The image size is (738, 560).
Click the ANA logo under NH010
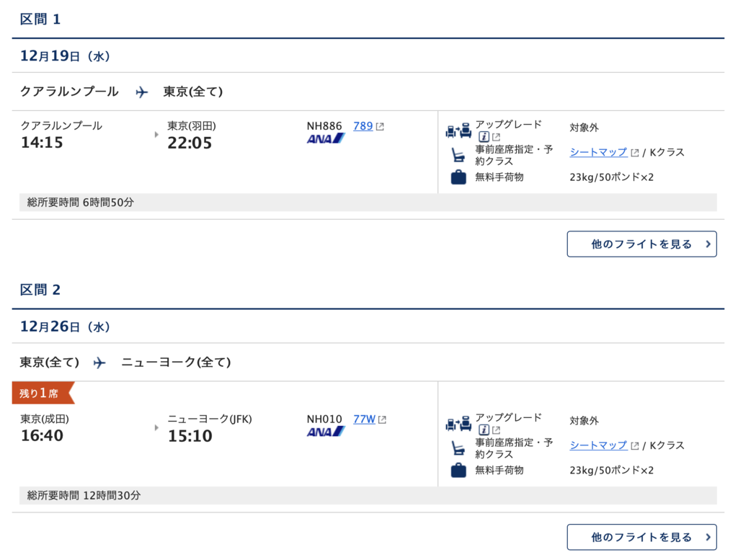pos(326,432)
